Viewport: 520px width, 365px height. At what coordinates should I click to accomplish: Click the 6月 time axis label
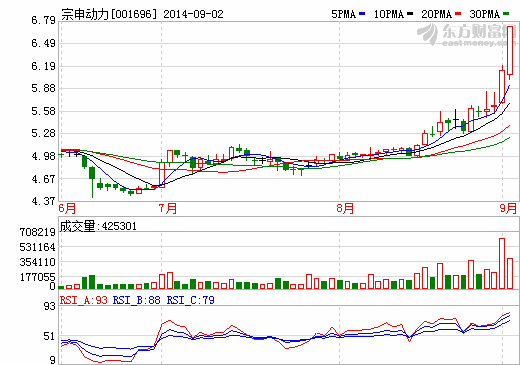(67, 208)
